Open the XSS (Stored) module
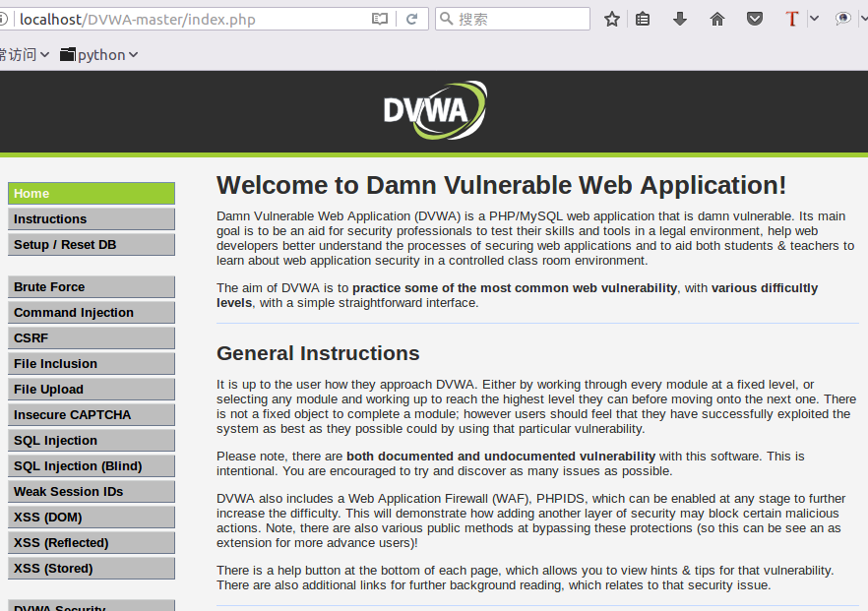868x611 pixels. [92, 569]
